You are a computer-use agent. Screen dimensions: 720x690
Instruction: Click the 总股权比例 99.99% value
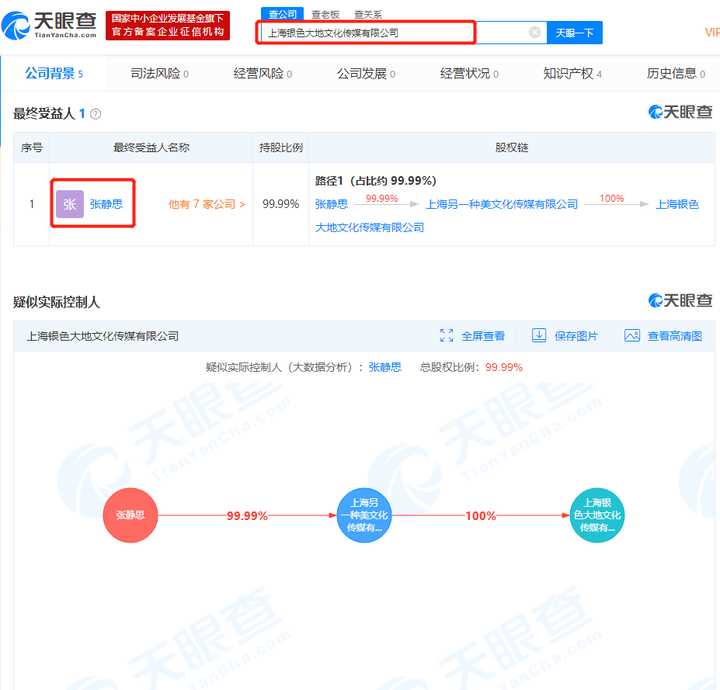point(504,367)
